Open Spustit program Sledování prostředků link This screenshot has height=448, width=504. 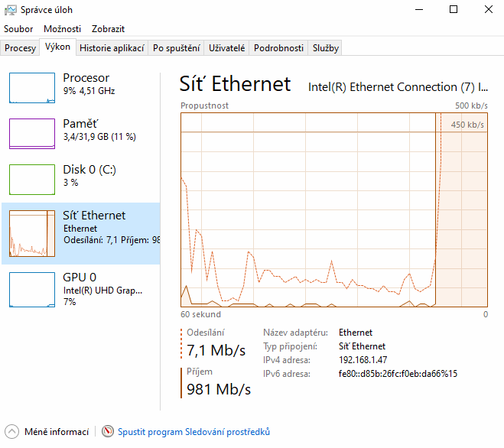click(x=193, y=432)
